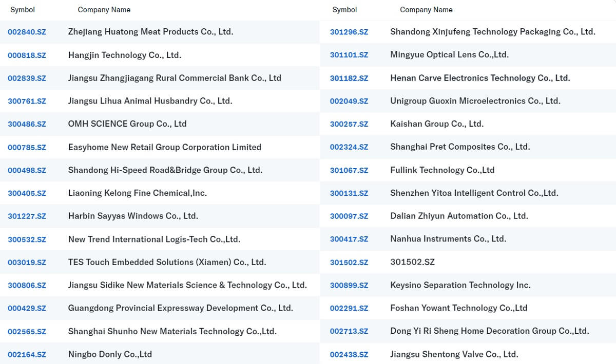The image size is (616, 364).
Task: Click Jiangsu Shentong Valve Co., Ltd.
Action: [454, 354]
